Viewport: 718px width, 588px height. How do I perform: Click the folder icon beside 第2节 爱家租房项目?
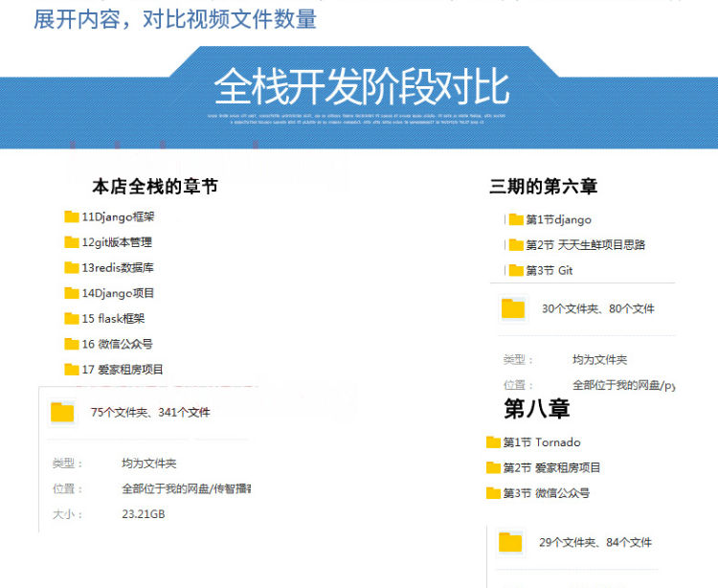[x=493, y=467]
